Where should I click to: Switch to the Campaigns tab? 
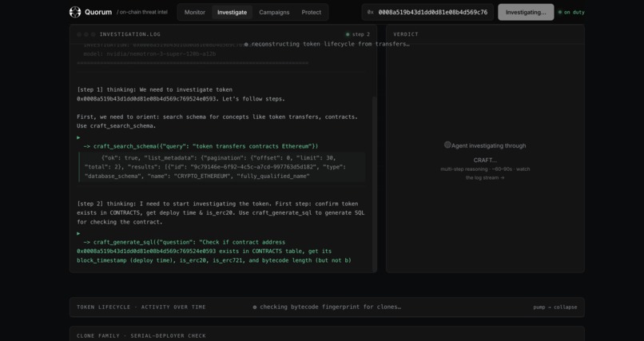coord(274,12)
